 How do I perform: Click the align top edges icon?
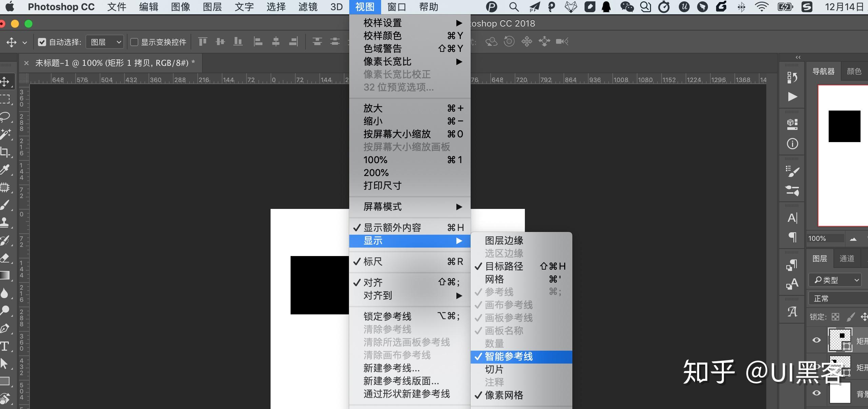coord(203,42)
